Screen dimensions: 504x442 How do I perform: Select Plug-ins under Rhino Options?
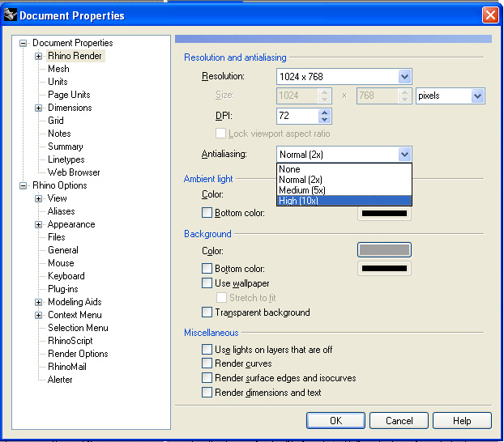tap(63, 289)
